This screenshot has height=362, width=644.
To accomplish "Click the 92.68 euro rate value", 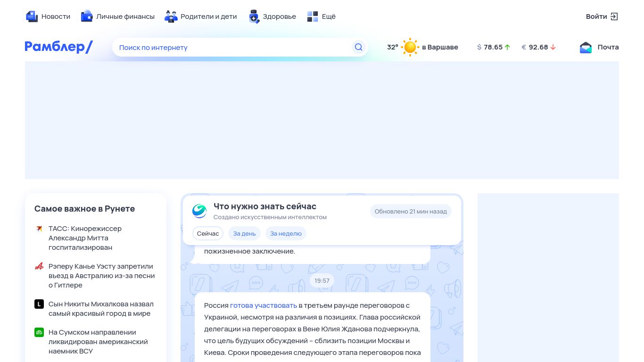I will [538, 47].
